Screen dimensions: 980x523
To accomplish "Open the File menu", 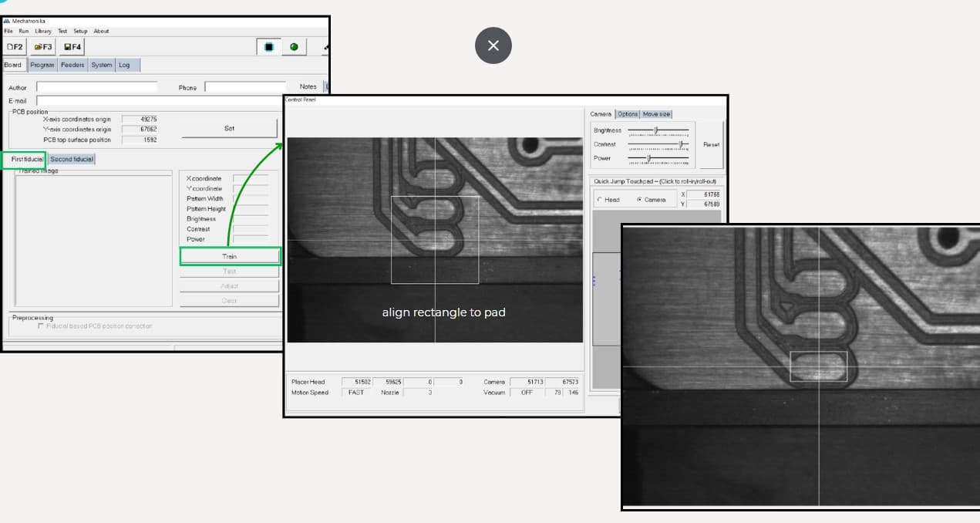I will click(x=8, y=32).
